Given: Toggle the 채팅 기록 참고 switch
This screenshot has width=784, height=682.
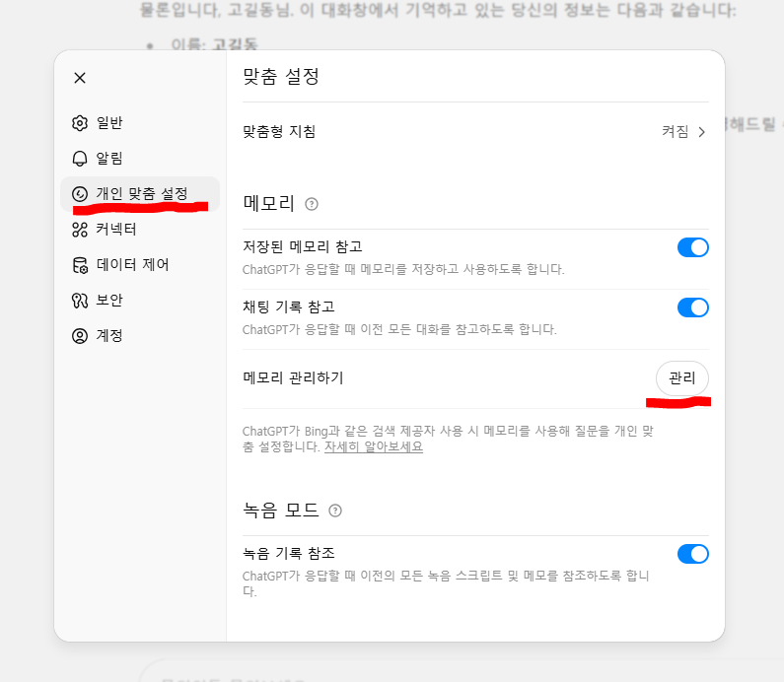Looking at the screenshot, I should pyautogui.click(x=693, y=307).
